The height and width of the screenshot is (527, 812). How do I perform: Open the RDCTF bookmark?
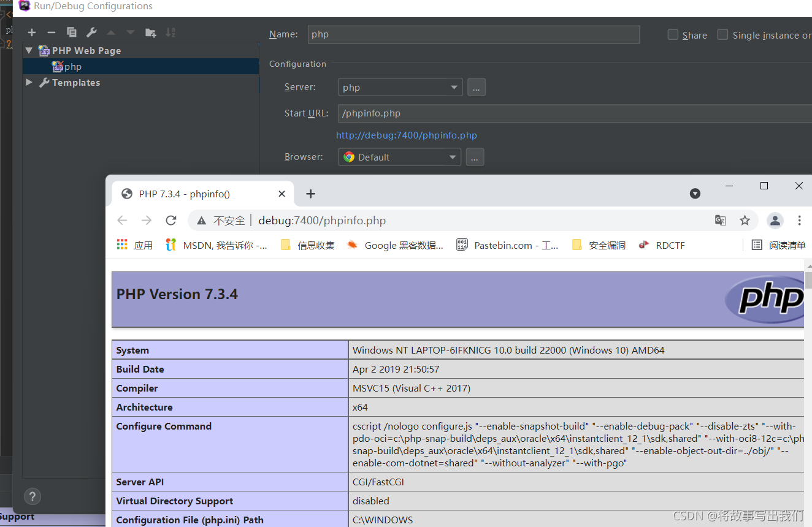pos(662,245)
